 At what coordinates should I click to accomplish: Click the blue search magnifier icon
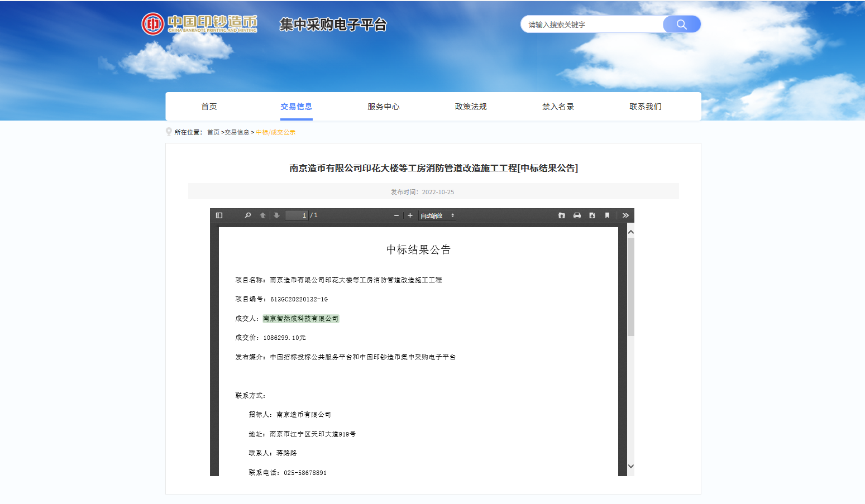681,24
